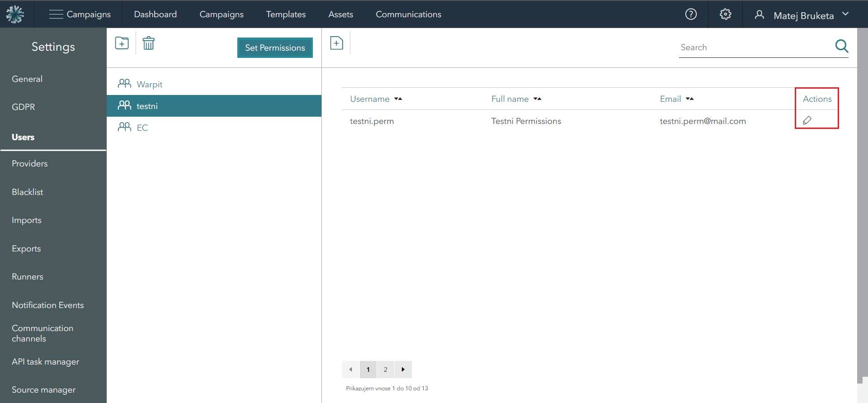Go to next page arrow in pagination
The height and width of the screenshot is (403, 868).
(403, 370)
